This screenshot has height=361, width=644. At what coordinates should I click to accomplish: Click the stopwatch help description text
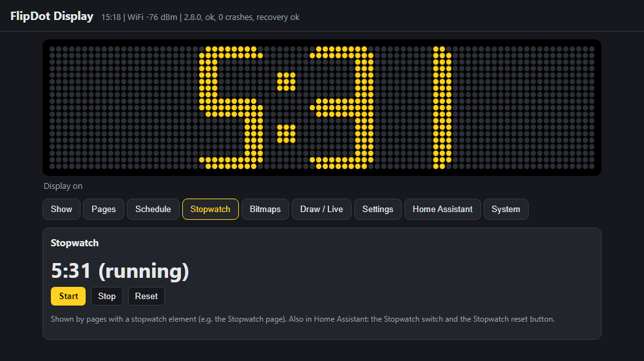point(303,319)
